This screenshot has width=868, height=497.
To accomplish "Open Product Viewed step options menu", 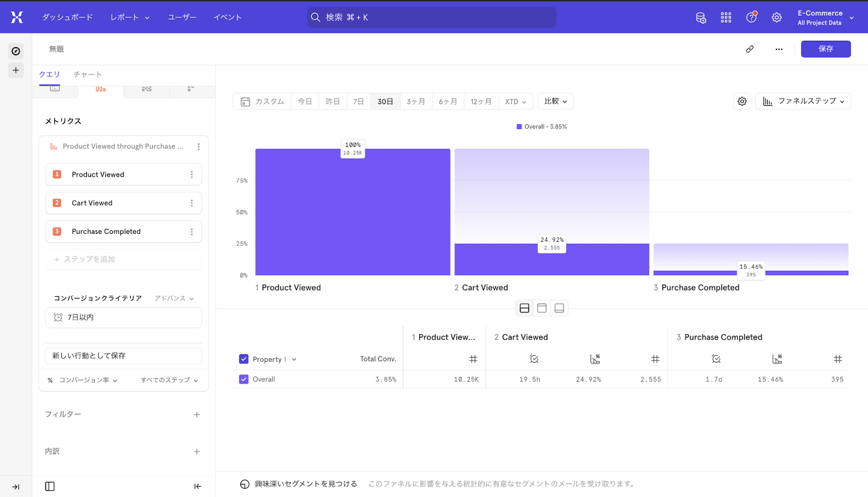I will [x=192, y=175].
